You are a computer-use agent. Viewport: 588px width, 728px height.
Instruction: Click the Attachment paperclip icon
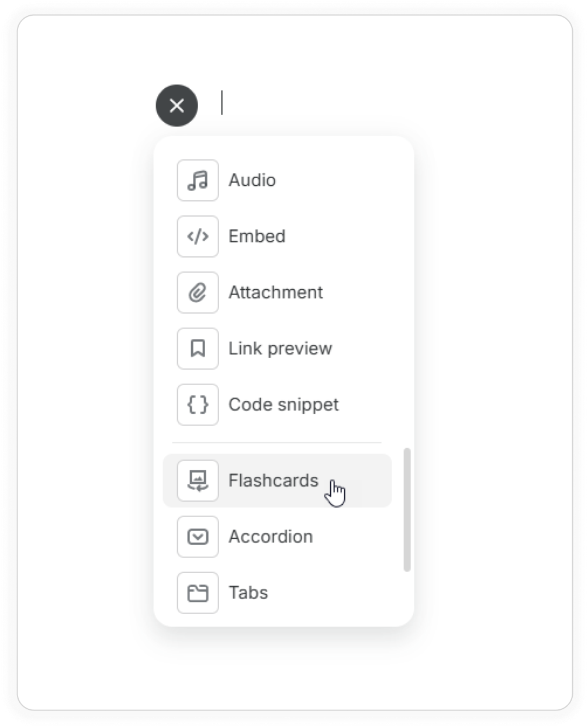(198, 292)
